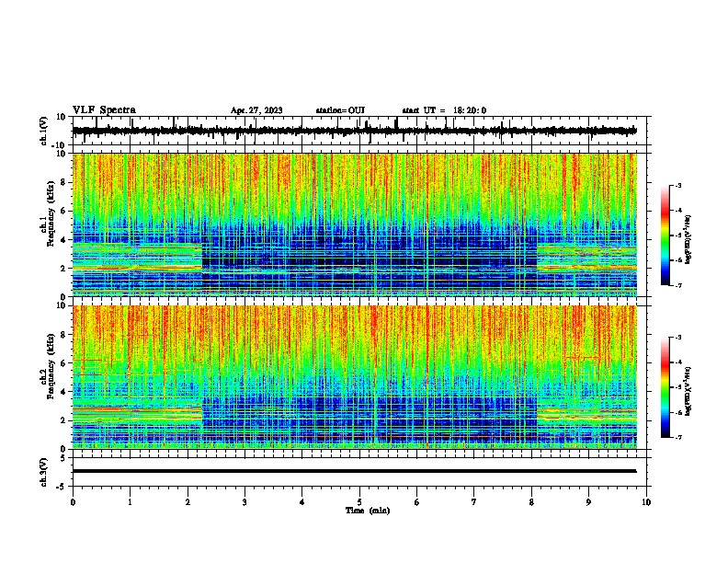Click inside the ch.2 spectrogram plot
Screen dimensions: 728x563
[355, 377]
